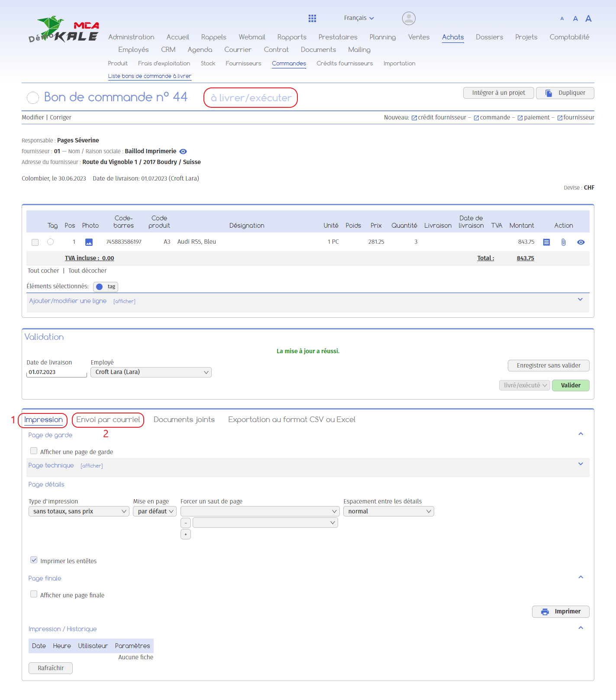
Task: Open the Français language dropdown
Action: [x=359, y=18]
